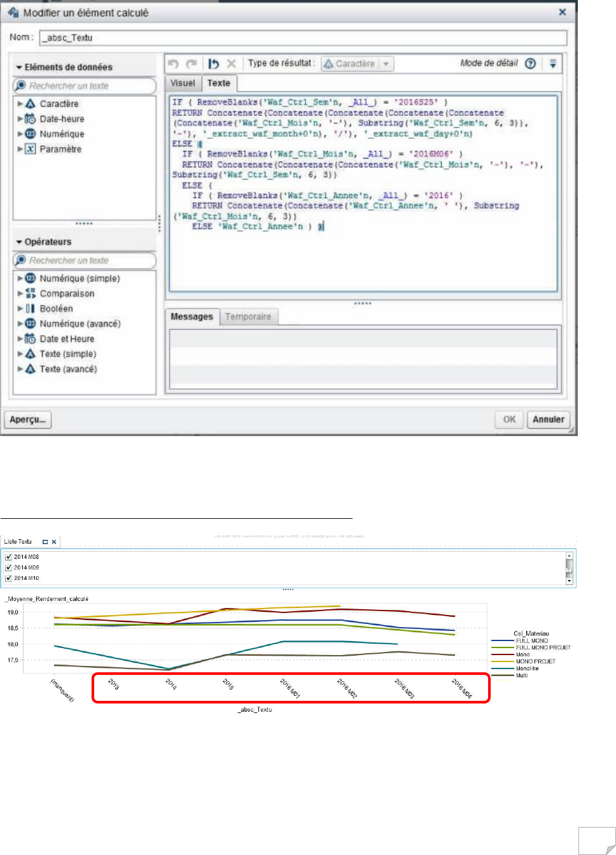The width and height of the screenshot is (616, 855).
Task: Click the Date-heure calendar icon
Action: coord(30,118)
